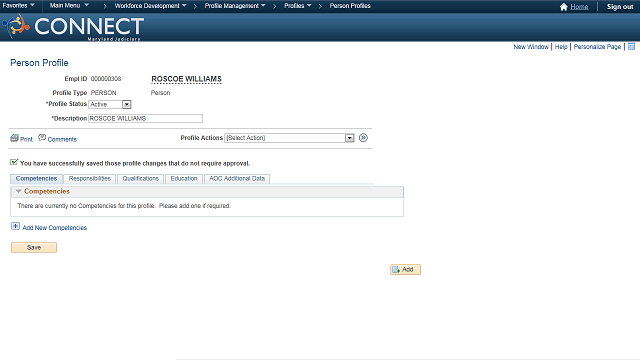Image resolution: width=640 pixels, height=360 pixels.
Task: Click the 'no Competencies for this profile' message
Action: [x=124, y=206]
